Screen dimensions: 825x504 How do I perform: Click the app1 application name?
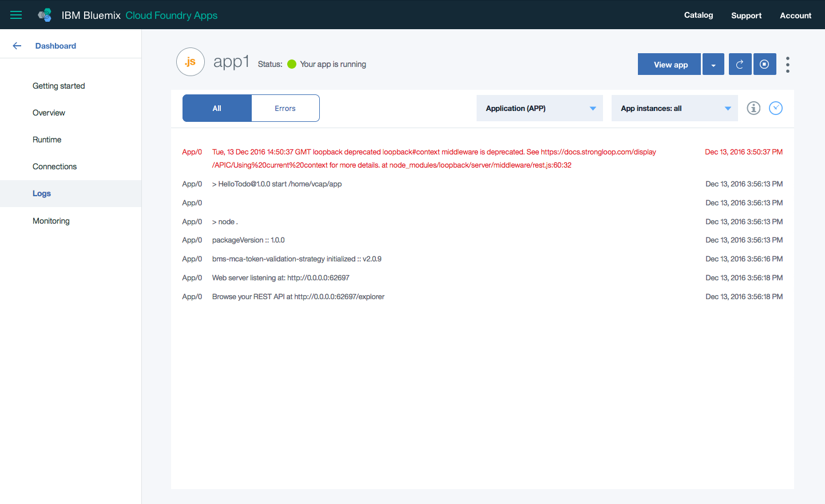pos(231,61)
